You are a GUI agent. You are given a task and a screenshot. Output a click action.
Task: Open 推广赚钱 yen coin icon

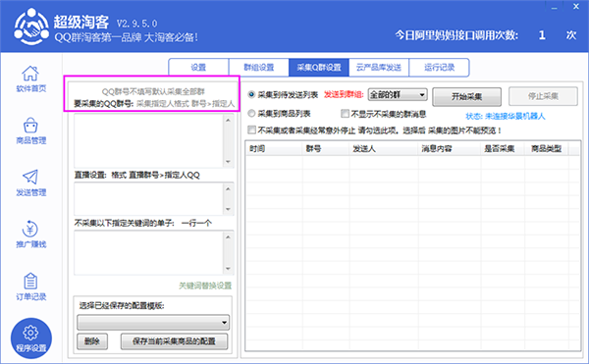point(30,229)
